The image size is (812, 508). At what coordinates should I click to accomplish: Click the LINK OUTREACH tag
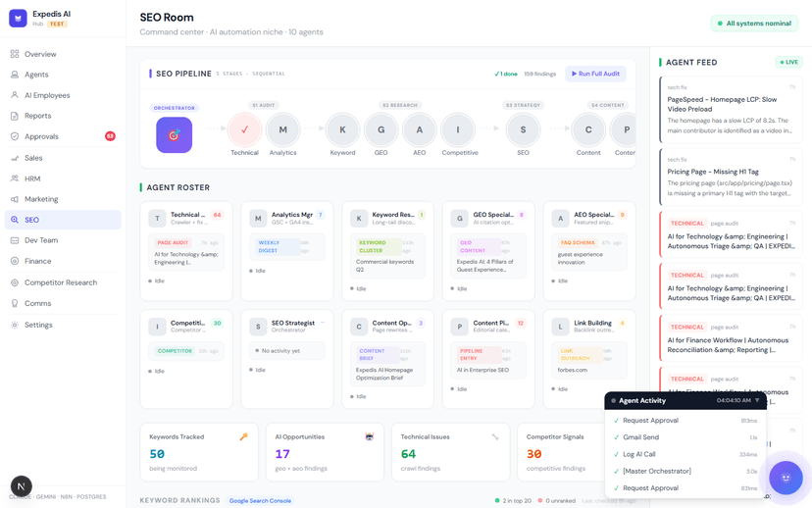pyautogui.click(x=580, y=355)
